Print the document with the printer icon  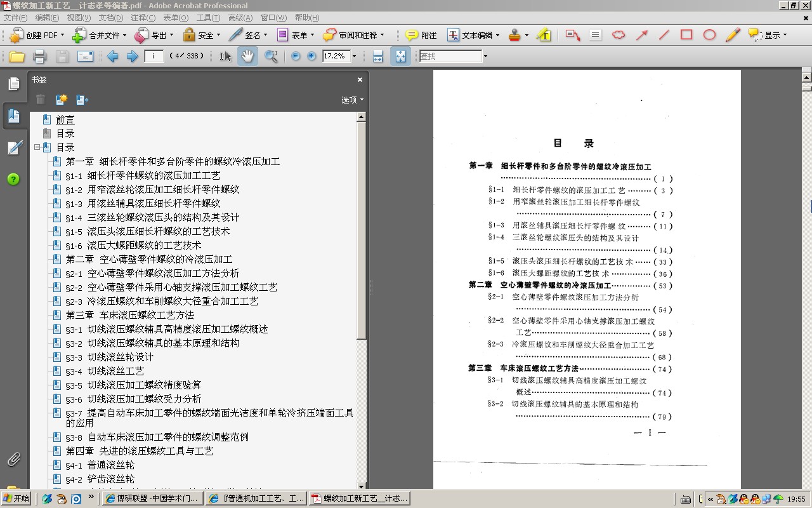pos(39,57)
